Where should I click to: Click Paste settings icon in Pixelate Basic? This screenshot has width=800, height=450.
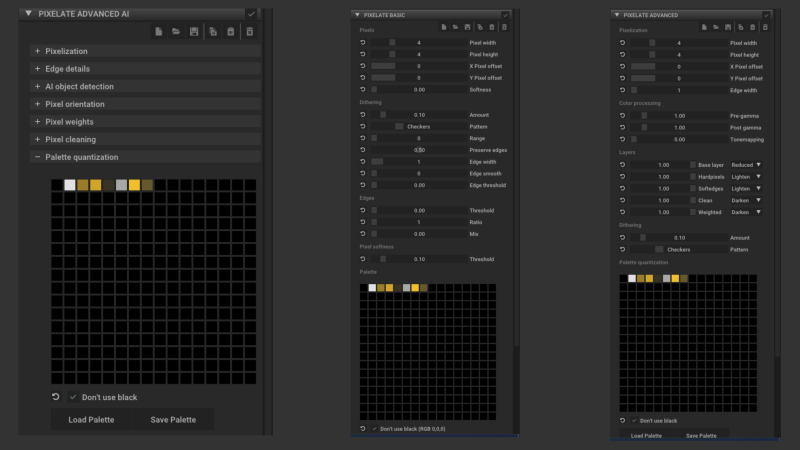pyautogui.click(x=492, y=27)
